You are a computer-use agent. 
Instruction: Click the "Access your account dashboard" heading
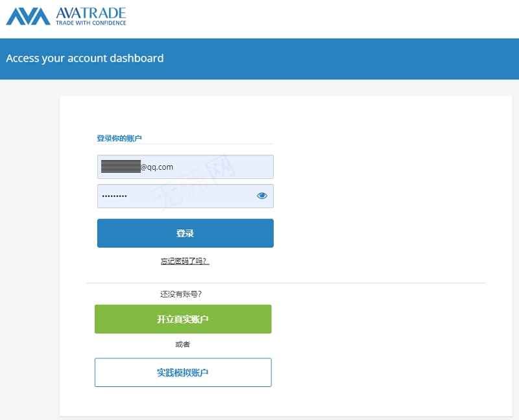85,58
